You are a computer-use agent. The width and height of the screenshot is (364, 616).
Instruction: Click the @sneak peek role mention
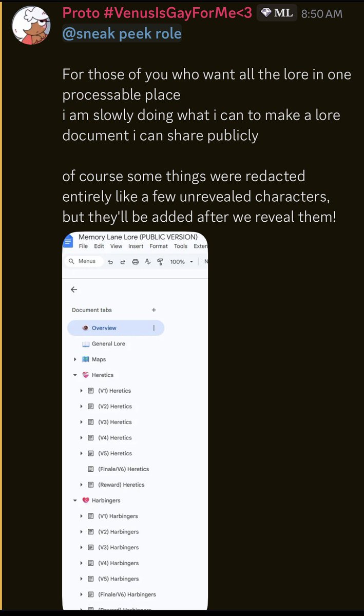click(x=122, y=34)
